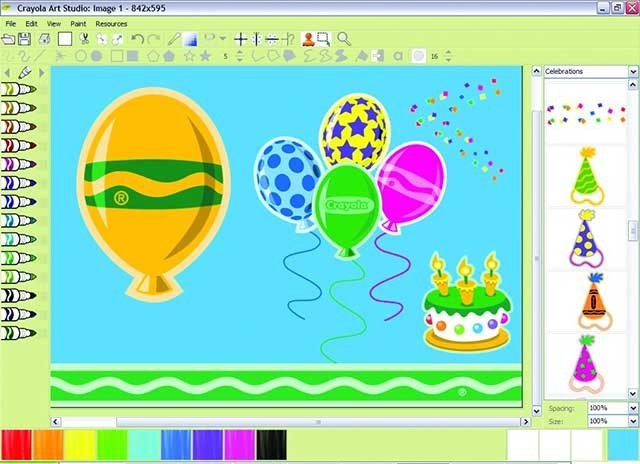Pick the cyan color swatch
This screenshot has width=640, height=464.
pyautogui.click(x=144, y=445)
